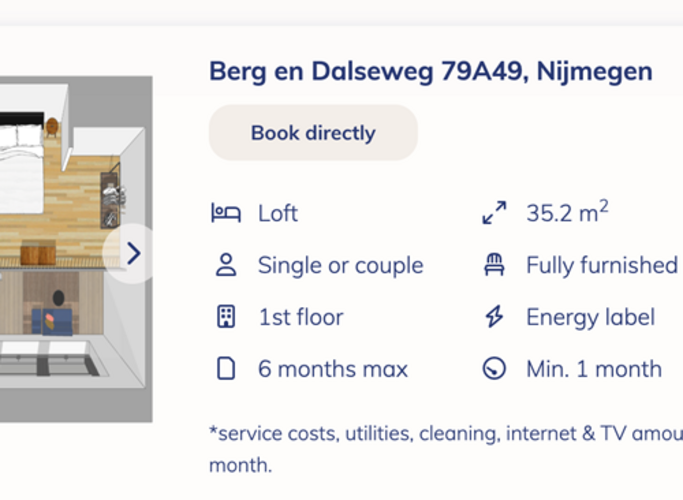Click the document icon beside 6 months max
Viewport: 683px width, 500px height.
coord(226,369)
